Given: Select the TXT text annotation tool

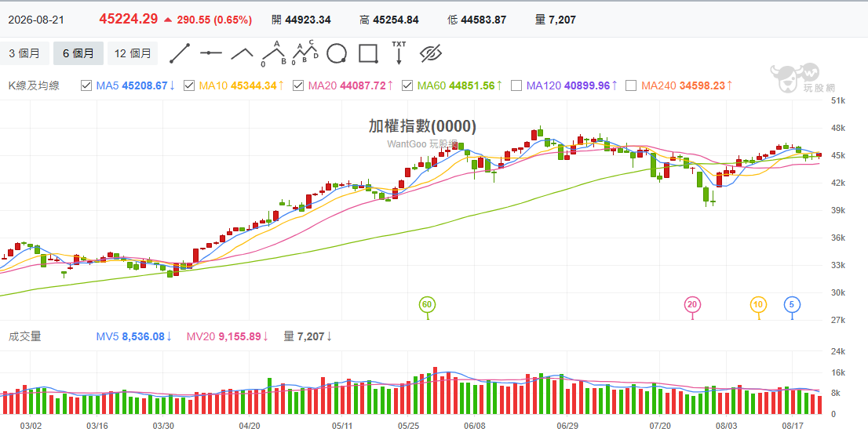Looking at the screenshot, I should pos(399,53).
